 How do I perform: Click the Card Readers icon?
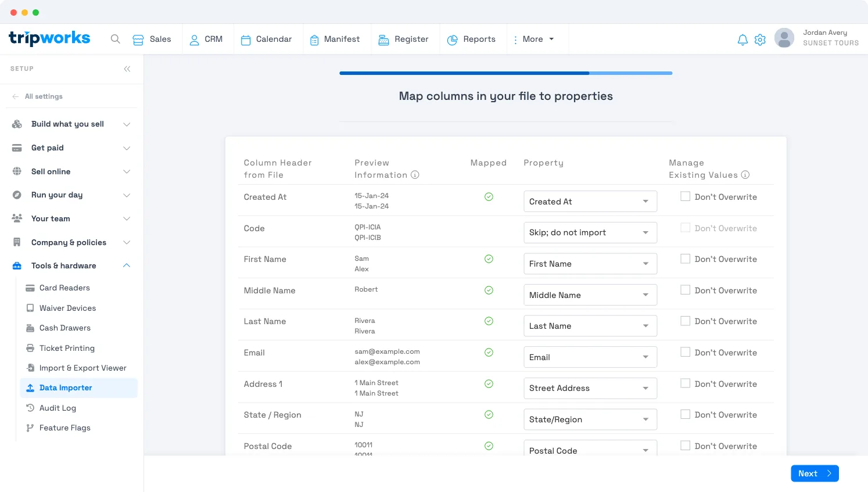[x=30, y=288]
